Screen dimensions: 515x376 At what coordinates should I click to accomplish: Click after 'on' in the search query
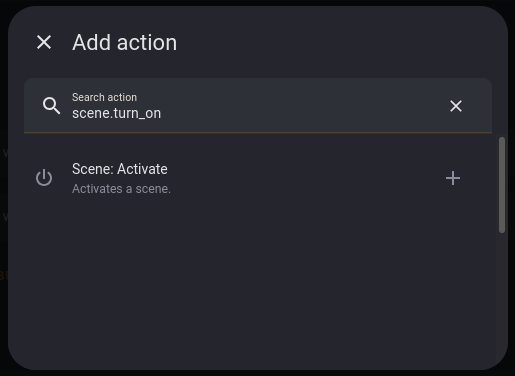pos(162,113)
